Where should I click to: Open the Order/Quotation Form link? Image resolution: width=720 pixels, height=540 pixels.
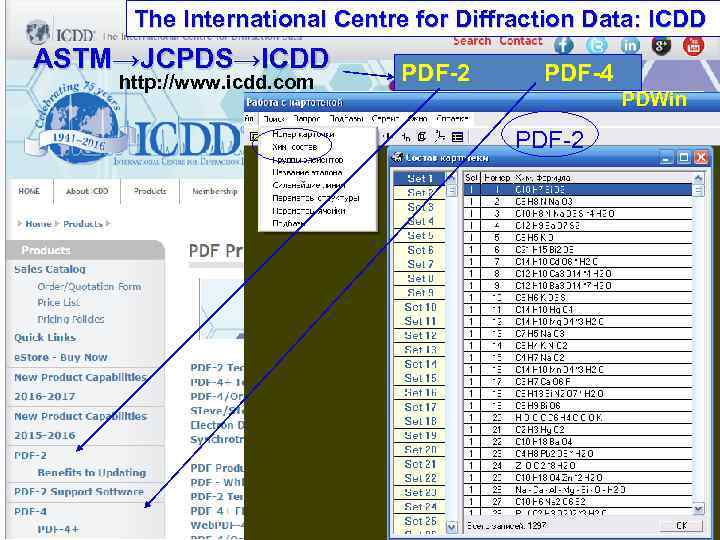click(x=89, y=287)
